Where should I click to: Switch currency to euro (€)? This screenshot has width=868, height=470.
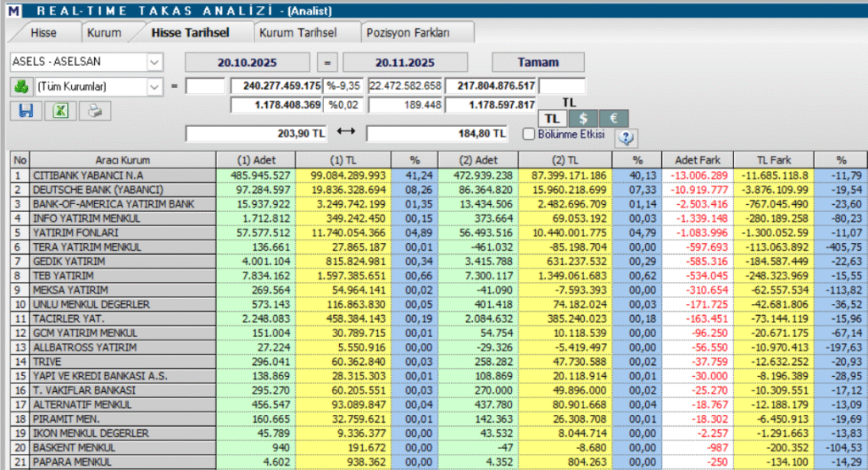(x=614, y=119)
